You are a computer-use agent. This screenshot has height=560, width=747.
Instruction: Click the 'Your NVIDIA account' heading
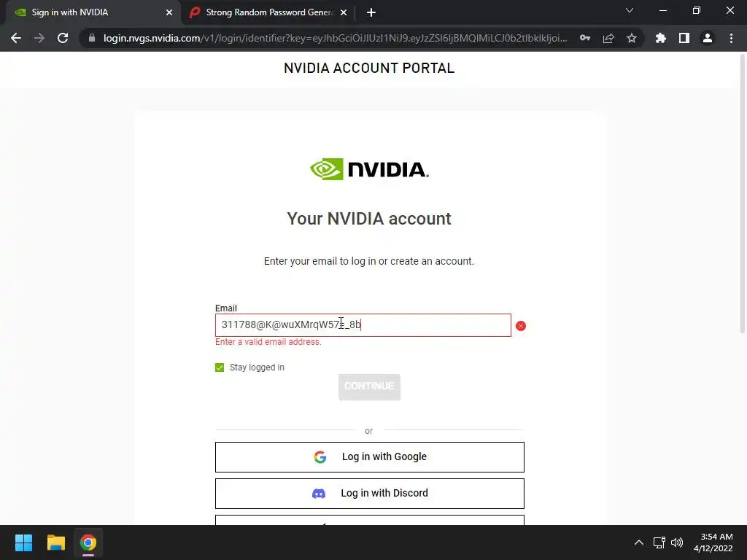[369, 219]
